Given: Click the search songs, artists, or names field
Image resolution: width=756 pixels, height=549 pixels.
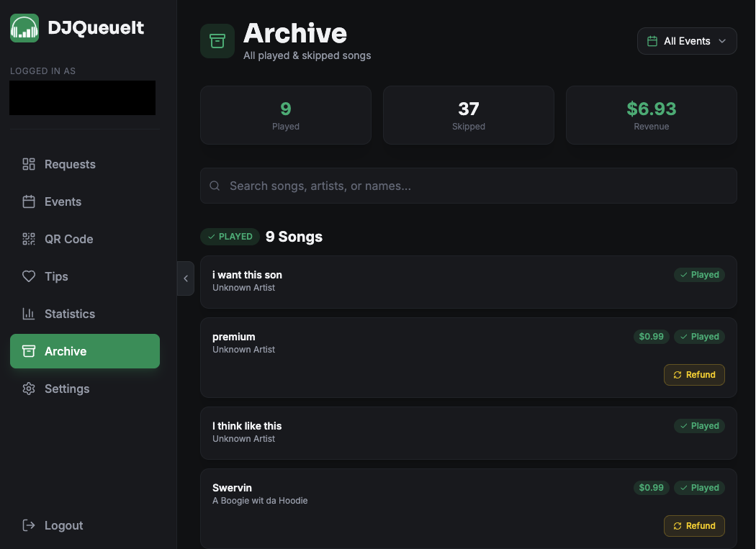Looking at the screenshot, I should (468, 186).
